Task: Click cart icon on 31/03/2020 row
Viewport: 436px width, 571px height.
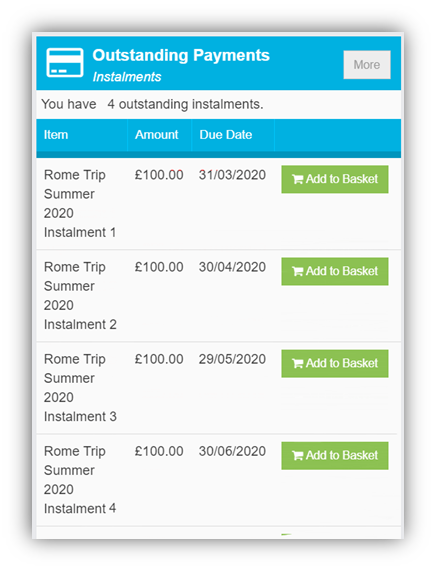Action: click(x=297, y=179)
